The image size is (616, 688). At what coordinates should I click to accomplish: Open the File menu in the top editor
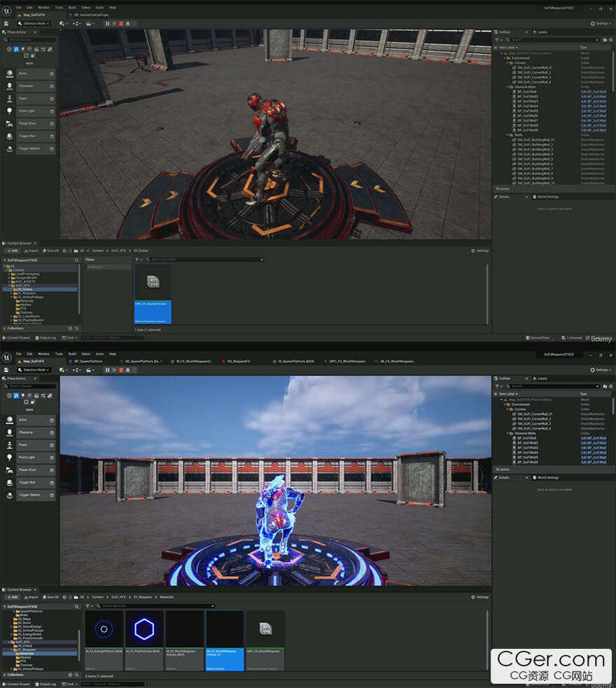(x=18, y=8)
